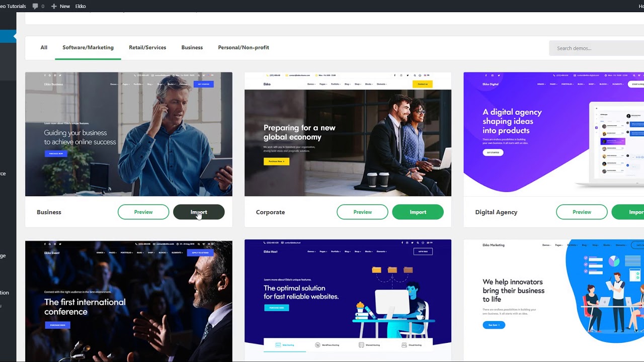Screen dimensions: 644x362
Task: Open the comments bubble icon in admin bar
Action: click(35, 6)
